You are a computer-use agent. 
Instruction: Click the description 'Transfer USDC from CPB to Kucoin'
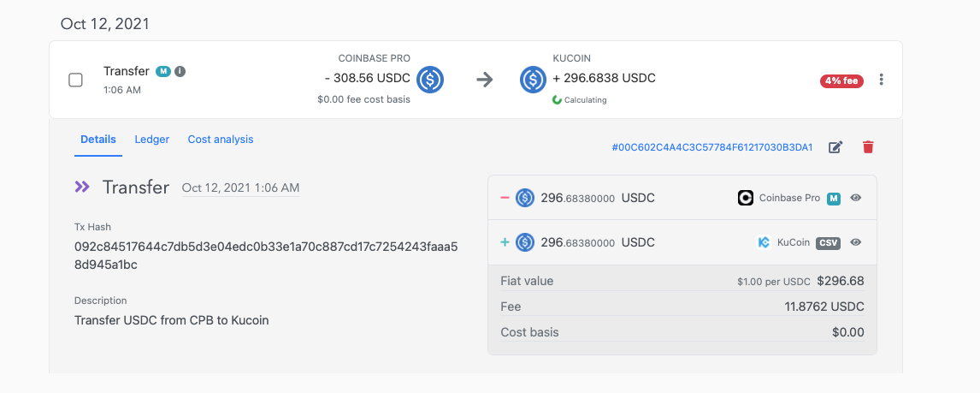point(171,320)
